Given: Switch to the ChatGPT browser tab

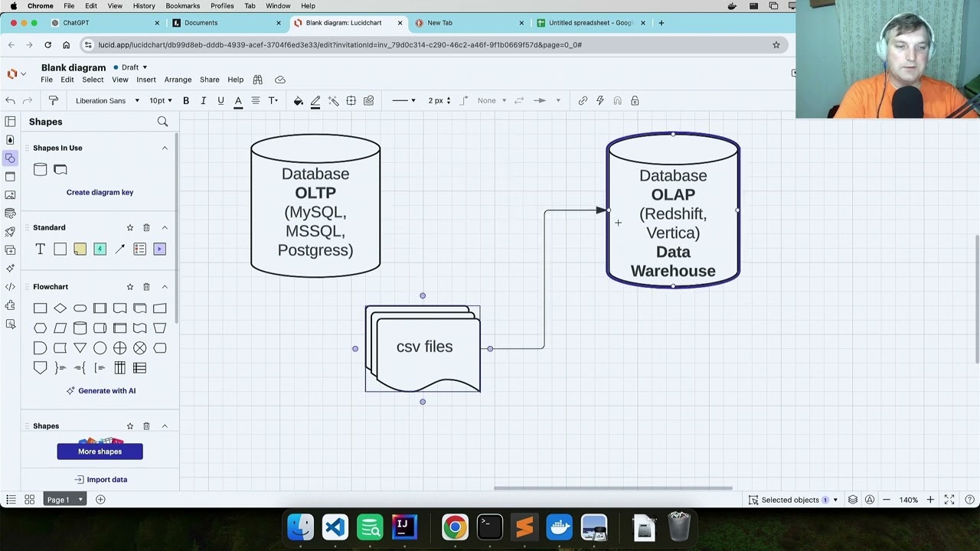Looking at the screenshot, I should (104, 23).
